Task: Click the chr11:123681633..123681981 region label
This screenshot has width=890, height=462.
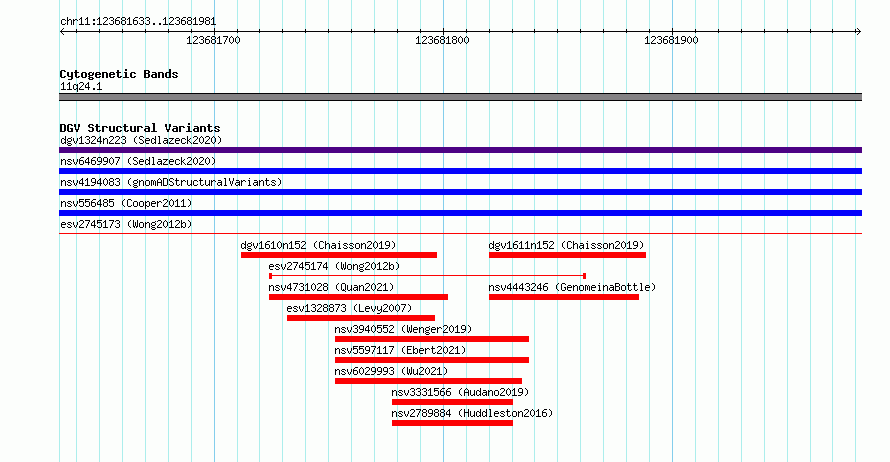Action: [138, 22]
